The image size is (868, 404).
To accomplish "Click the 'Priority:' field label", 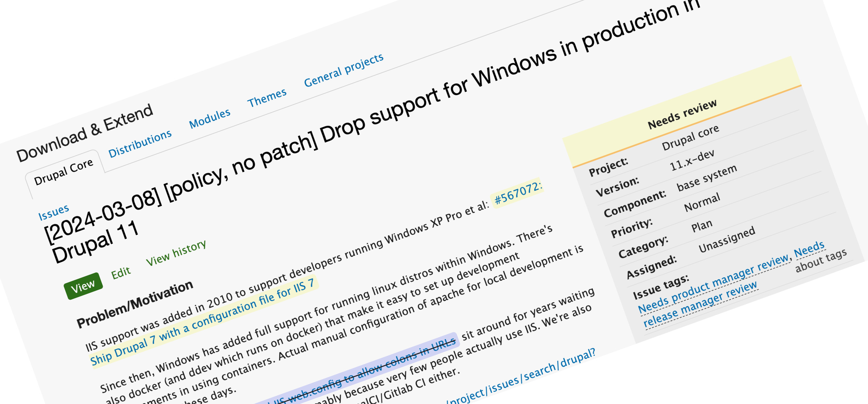I will tap(632, 228).
